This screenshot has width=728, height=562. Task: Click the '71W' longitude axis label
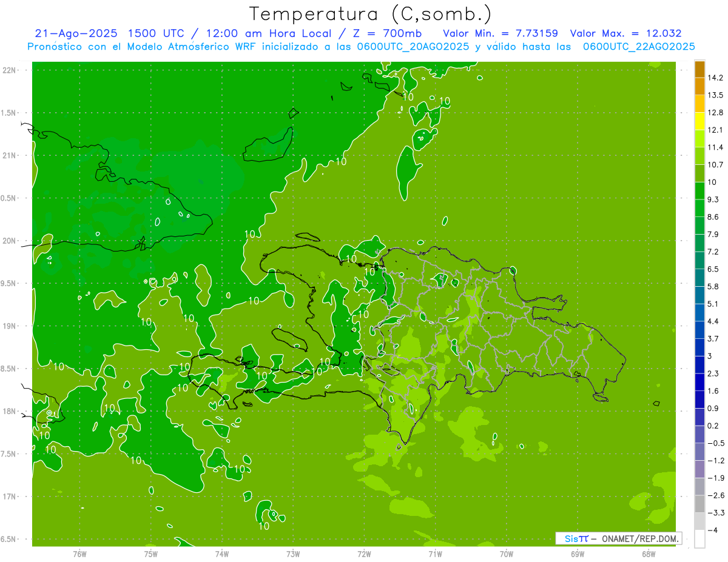coord(435,554)
